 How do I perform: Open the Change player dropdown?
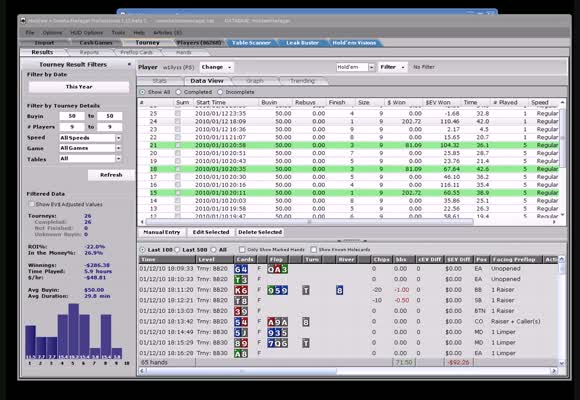[216, 67]
